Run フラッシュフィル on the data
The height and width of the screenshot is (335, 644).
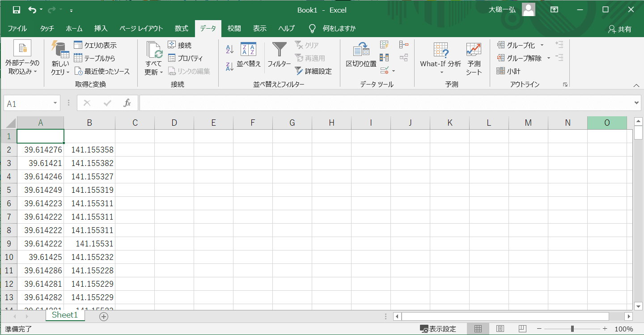click(384, 44)
